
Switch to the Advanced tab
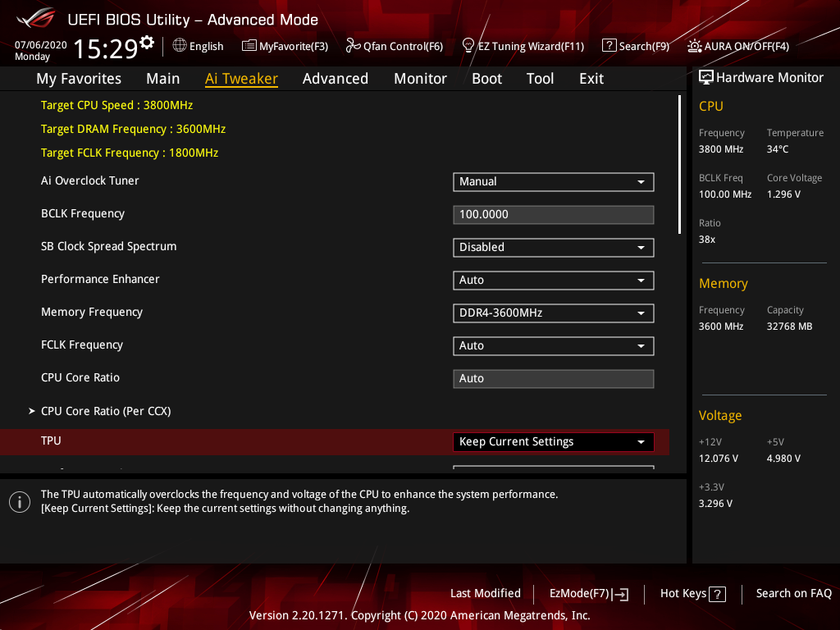(x=336, y=79)
